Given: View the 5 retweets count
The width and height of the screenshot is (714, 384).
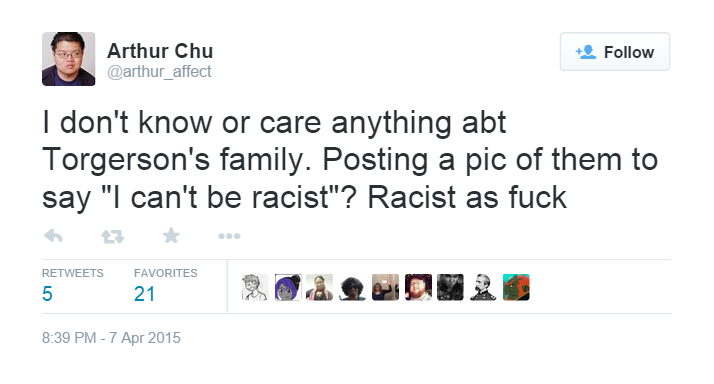Looking at the screenshot, I should (47, 294).
